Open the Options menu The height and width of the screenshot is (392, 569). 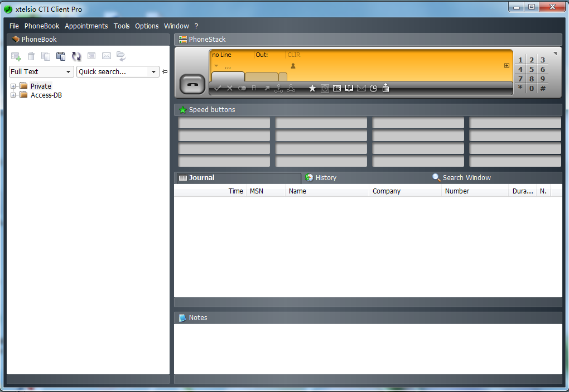(x=147, y=26)
